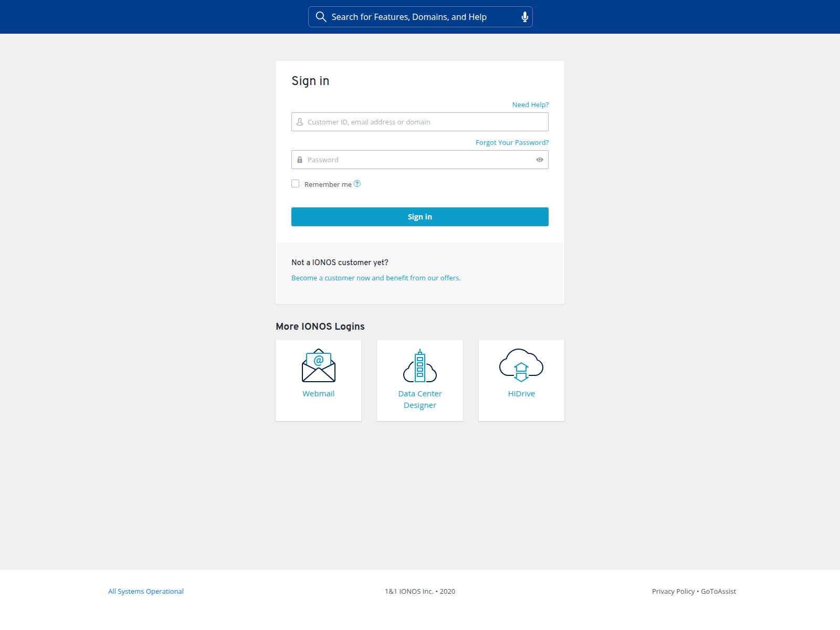
Task: Activate the microphone voice search icon
Action: 524,17
